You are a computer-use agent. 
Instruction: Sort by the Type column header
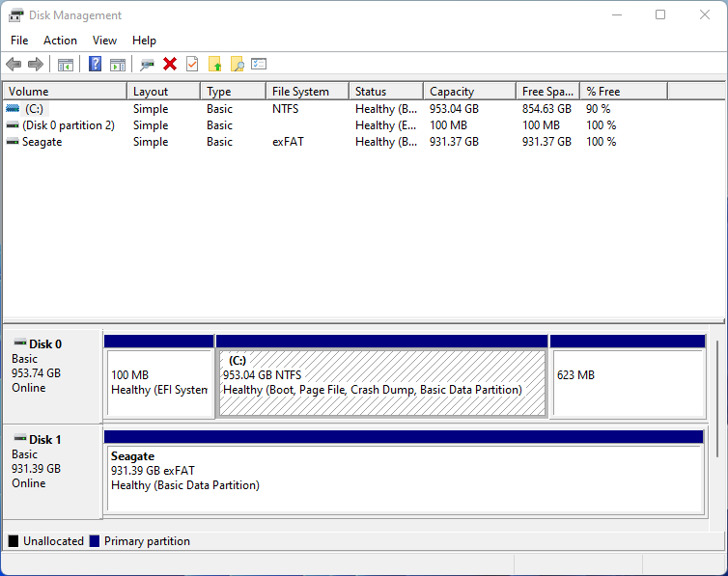pos(234,92)
